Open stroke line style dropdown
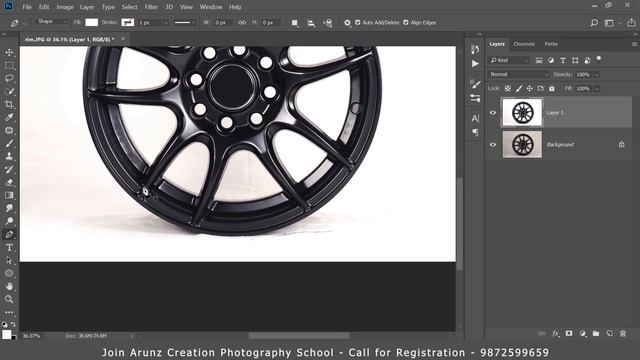640x360 pixels. pyautogui.click(x=184, y=23)
